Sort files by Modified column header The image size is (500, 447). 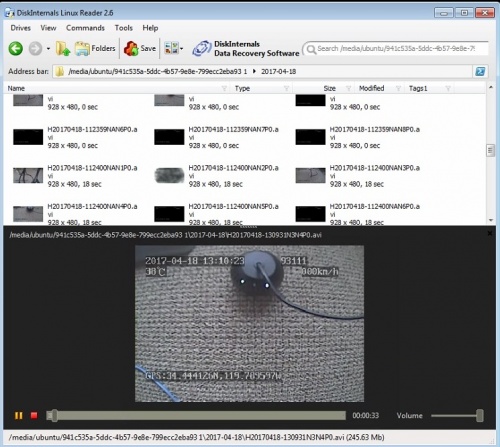tap(371, 88)
